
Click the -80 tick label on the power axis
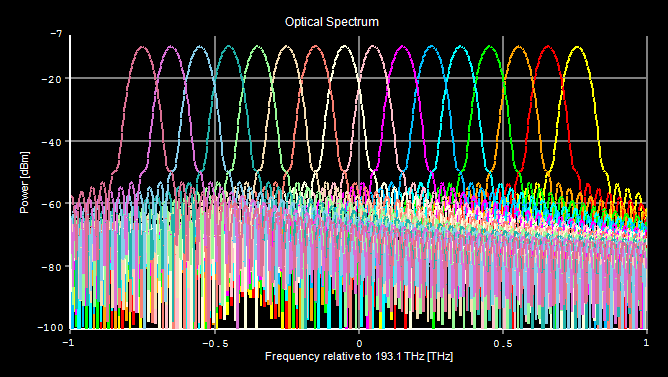point(53,267)
